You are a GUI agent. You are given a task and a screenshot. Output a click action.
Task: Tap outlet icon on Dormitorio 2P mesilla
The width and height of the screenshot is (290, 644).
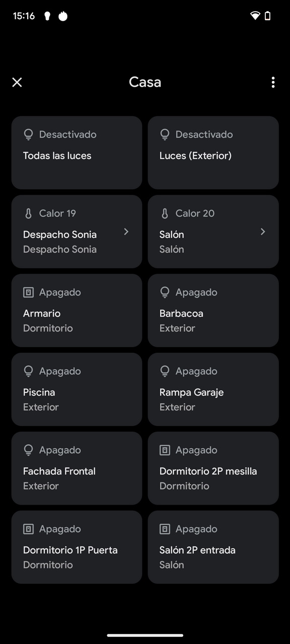click(x=165, y=450)
